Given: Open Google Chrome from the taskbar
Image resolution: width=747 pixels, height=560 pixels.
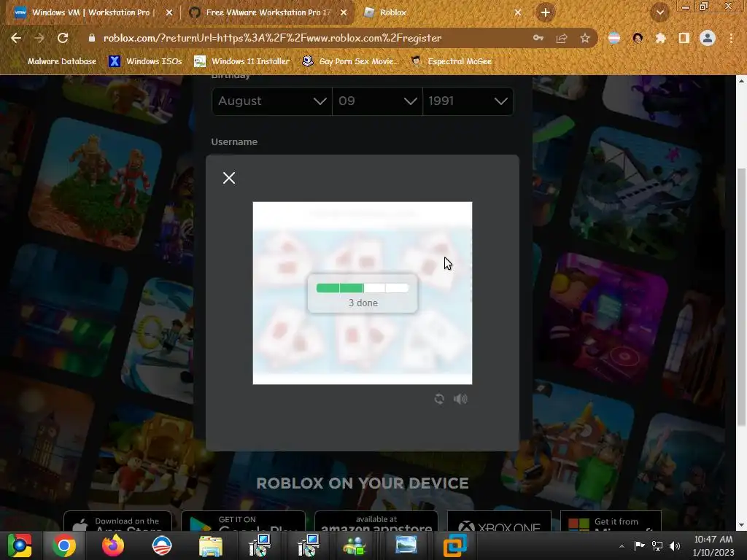Looking at the screenshot, I should pyautogui.click(x=64, y=545).
